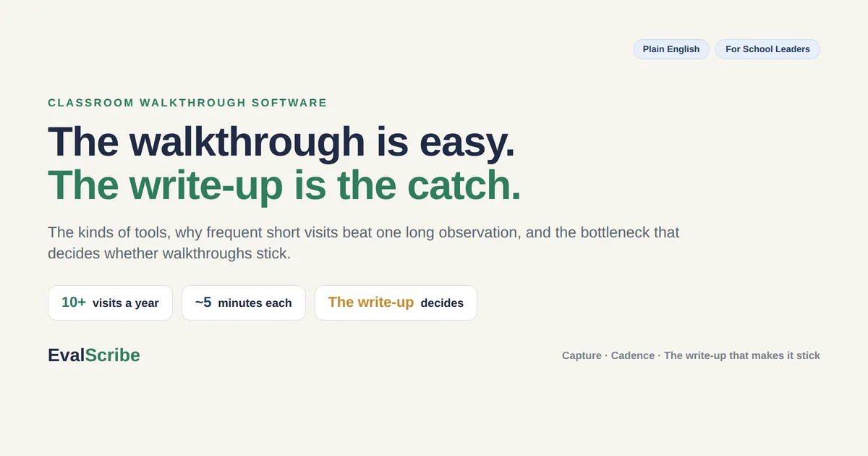Click 'Classroom Walkthrough Software' eyebrow text

tap(187, 103)
